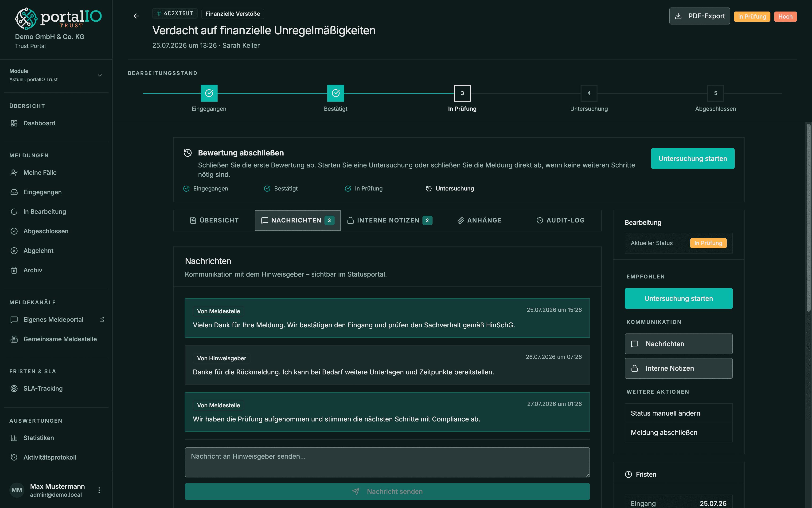Screen dimensions: 812x508
Task: Click case ID tag 4C2XIGUT
Action: click(x=175, y=13)
